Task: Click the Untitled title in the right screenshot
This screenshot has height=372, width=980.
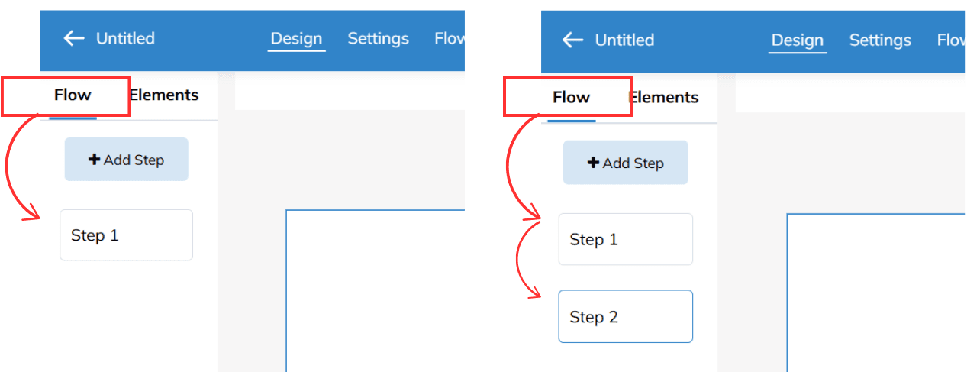Action: click(624, 40)
